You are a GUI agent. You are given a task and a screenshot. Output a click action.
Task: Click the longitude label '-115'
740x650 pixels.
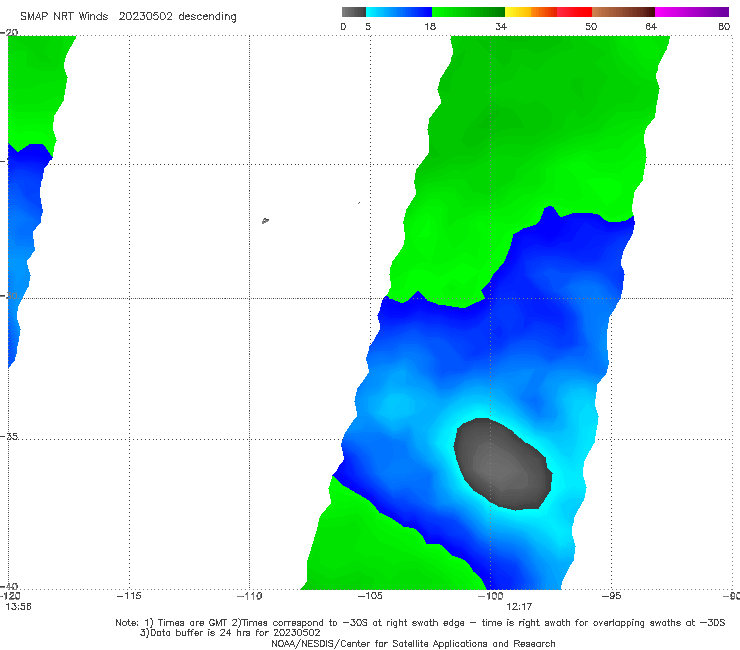tap(129, 596)
